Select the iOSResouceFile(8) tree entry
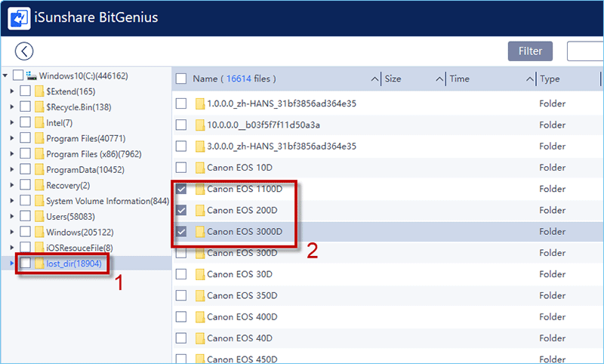This screenshot has height=364, width=604. pyautogui.click(x=79, y=248)
